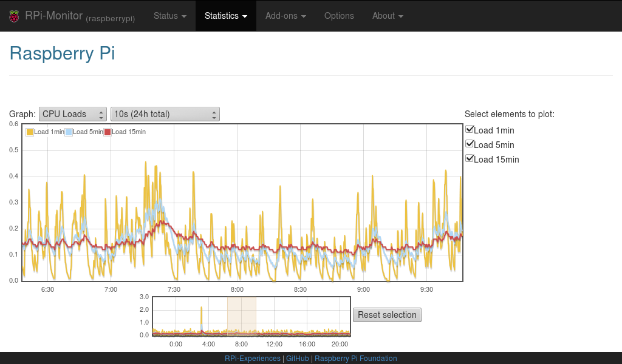622x364 pixels.
Task: Click the shaded selection region on the overview graph
Action: pyautogui.click(x=241, y=315)
